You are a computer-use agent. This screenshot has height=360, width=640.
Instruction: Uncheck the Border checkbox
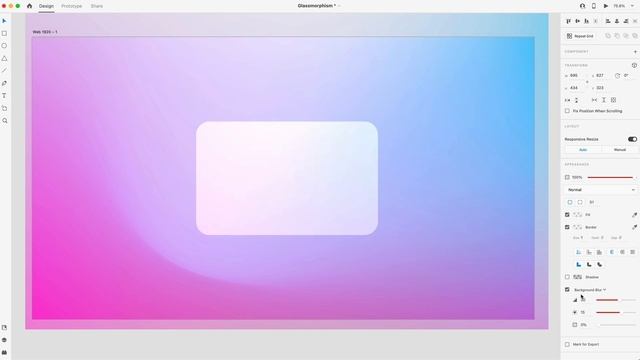[567, 227]
